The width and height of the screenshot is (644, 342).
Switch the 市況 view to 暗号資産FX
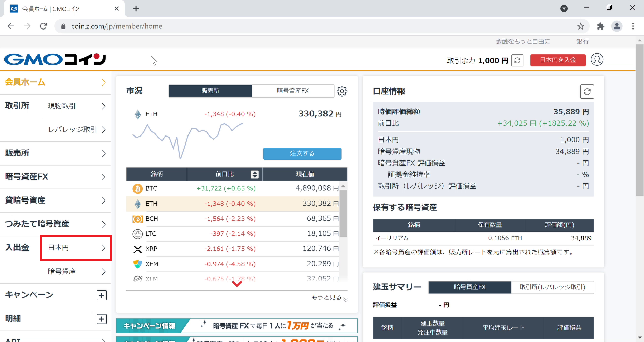click(293, 91)
